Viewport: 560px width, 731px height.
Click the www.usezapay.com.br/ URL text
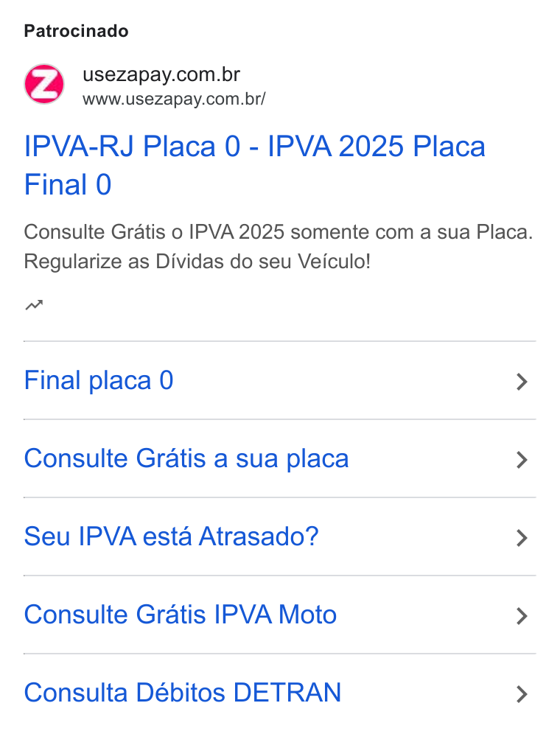(x=174, y=99)
